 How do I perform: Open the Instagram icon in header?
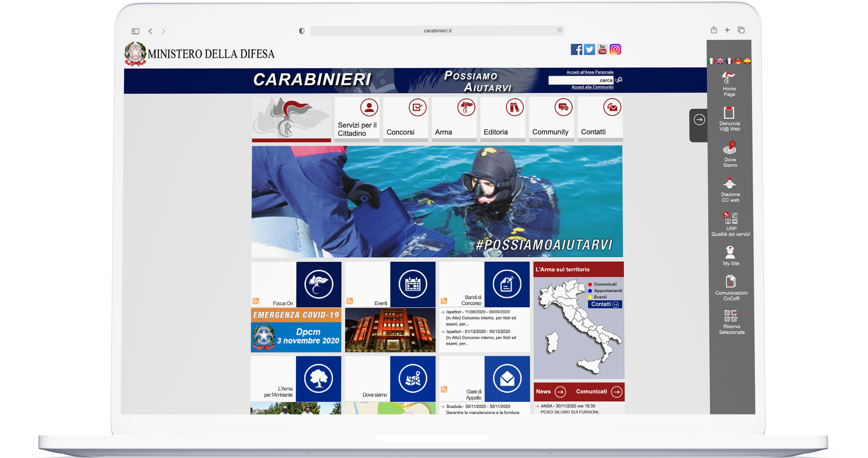coord(615,49)
